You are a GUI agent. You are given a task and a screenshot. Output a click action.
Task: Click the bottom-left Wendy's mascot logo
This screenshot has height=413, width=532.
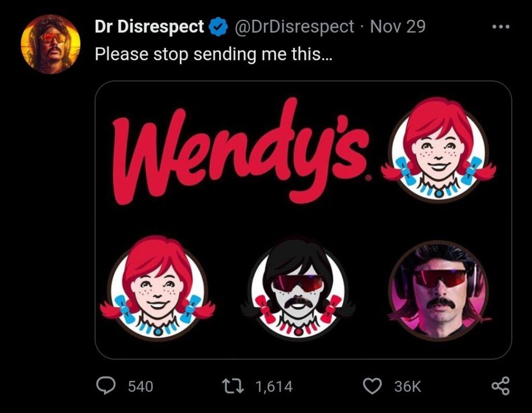tap(157, 288)
